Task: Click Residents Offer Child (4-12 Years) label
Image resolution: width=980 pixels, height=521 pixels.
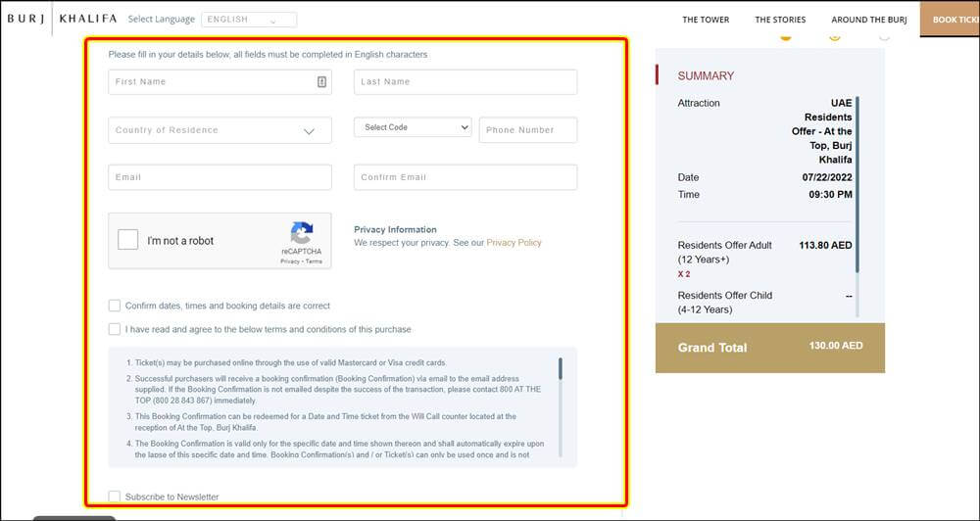Action: pyautogui.click(x=725, y=303)
